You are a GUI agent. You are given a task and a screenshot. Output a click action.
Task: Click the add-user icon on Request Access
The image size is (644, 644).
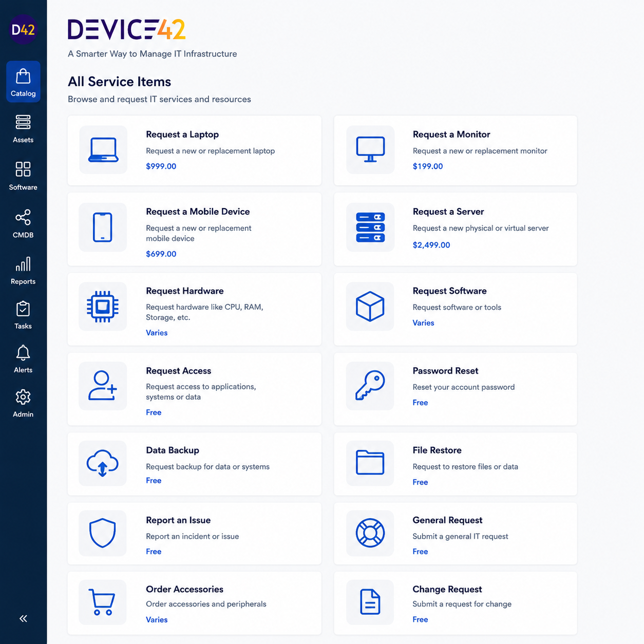[x=103, y=385]
